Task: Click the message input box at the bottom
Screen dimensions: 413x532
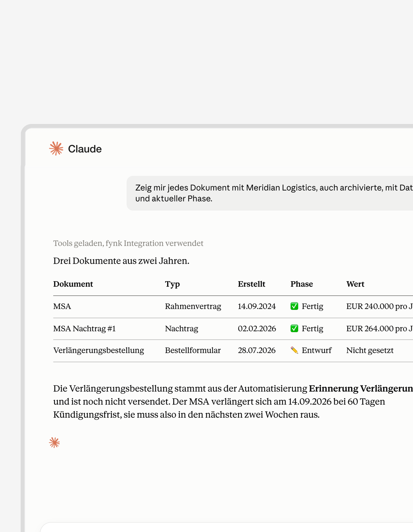Action: coord(227,527)
